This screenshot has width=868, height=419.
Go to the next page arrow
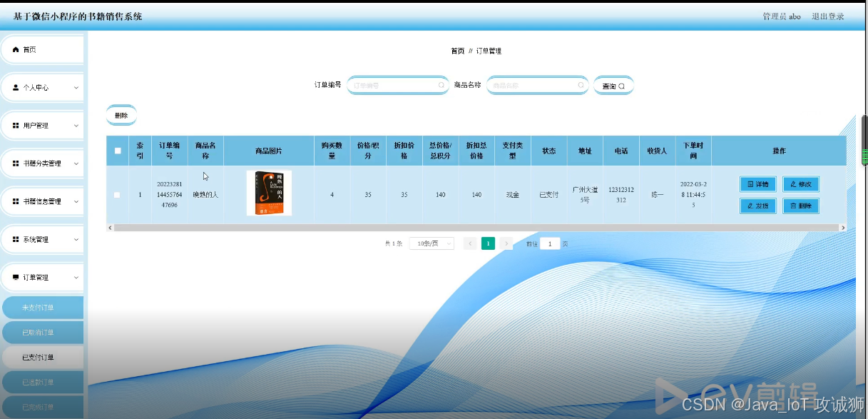pyautogui.click(x=506, y=243)
